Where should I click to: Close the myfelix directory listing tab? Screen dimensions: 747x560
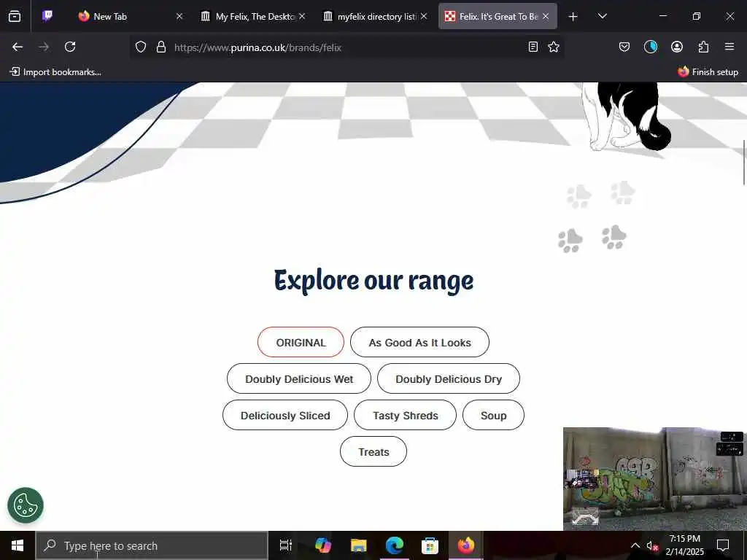click(424, 16)
